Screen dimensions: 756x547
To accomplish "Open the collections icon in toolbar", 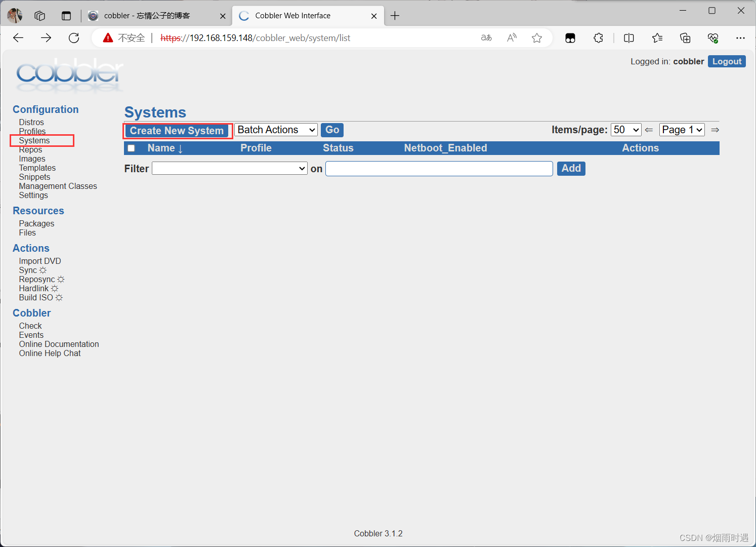I will pos(685,38).
